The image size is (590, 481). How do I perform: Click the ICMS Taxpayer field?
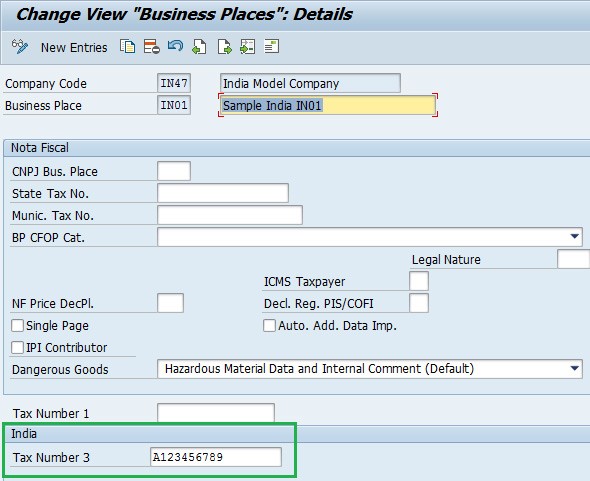point(419,281)
